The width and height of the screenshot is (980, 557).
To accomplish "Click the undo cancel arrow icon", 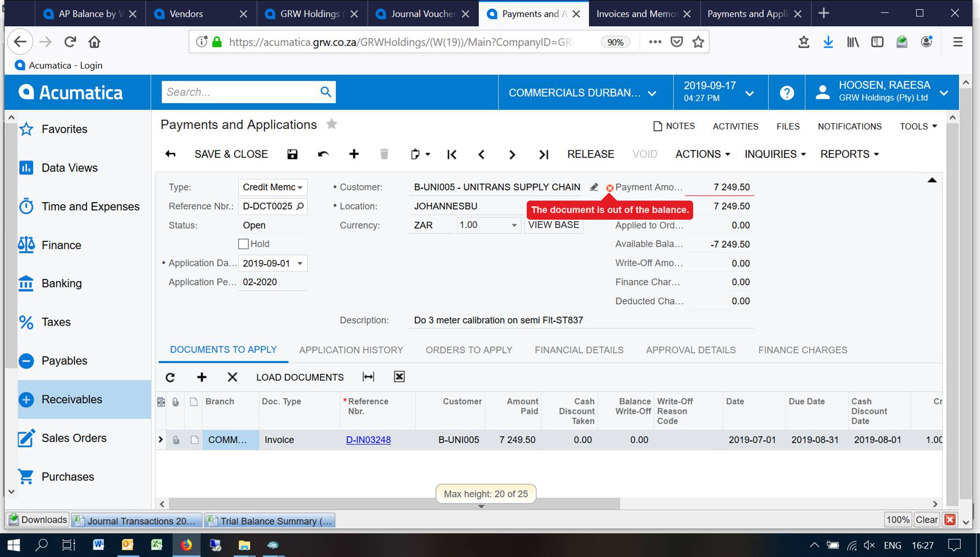I will coord(323,154).
